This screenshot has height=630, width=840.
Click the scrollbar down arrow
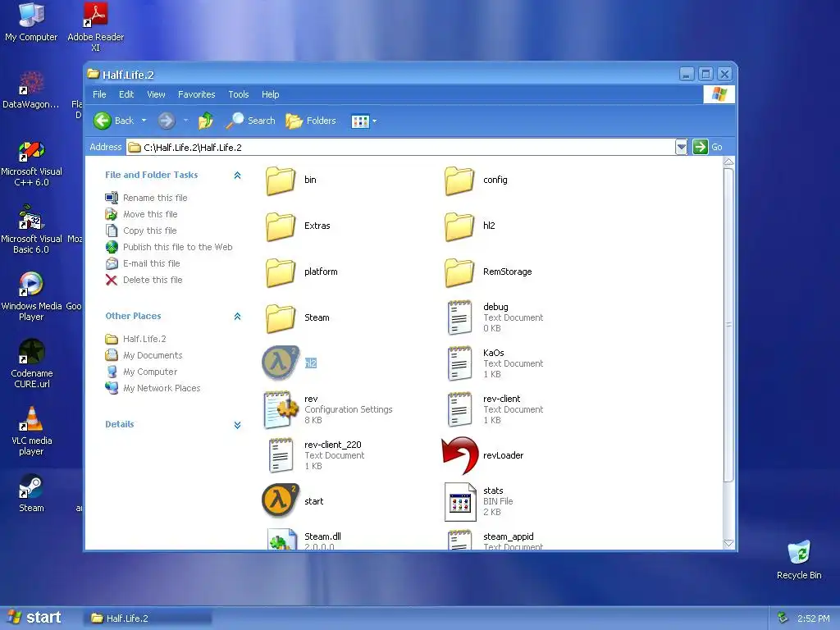click(728, 544)
